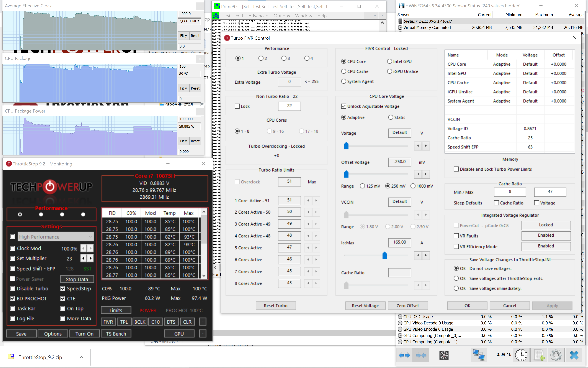Open the Prime95 Options menu
This screenshot has height=368, width=588.
coord(282,16)
